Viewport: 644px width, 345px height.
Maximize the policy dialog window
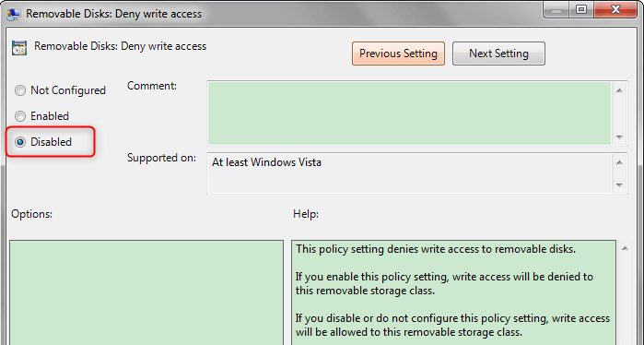[581, 10]
